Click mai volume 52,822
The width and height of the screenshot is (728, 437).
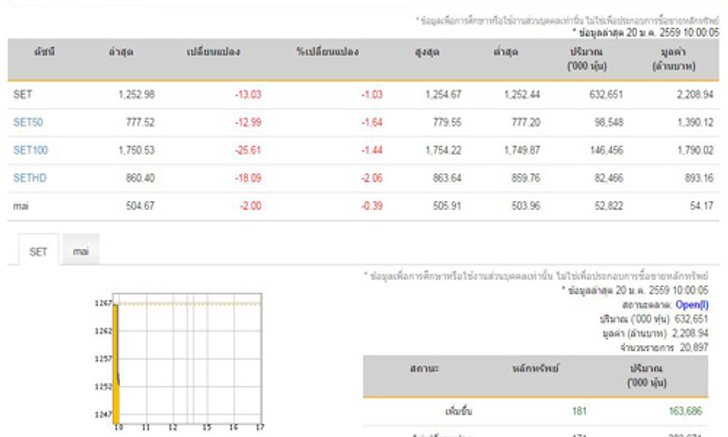609,206
